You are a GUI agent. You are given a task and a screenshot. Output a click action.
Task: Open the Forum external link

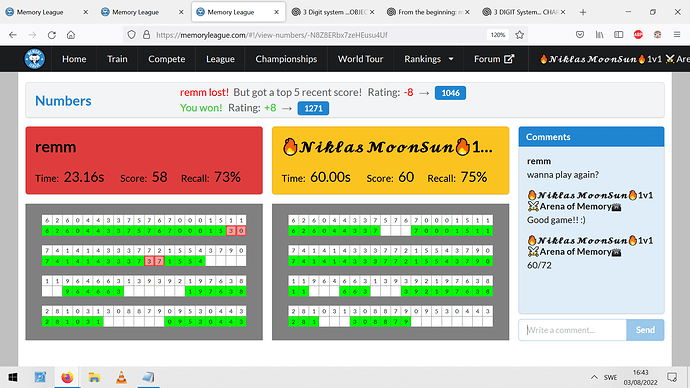494,59
